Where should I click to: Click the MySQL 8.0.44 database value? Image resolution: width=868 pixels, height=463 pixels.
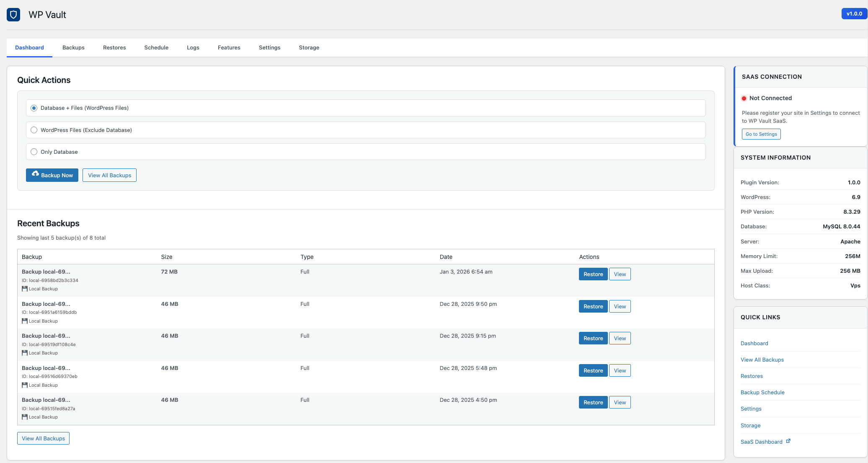click(841, 226)
